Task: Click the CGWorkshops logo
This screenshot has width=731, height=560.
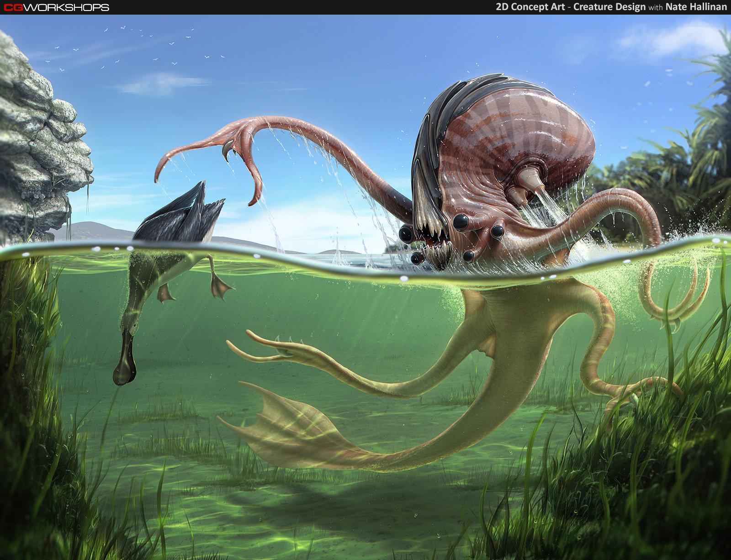Action: click(x=56, y=7)
